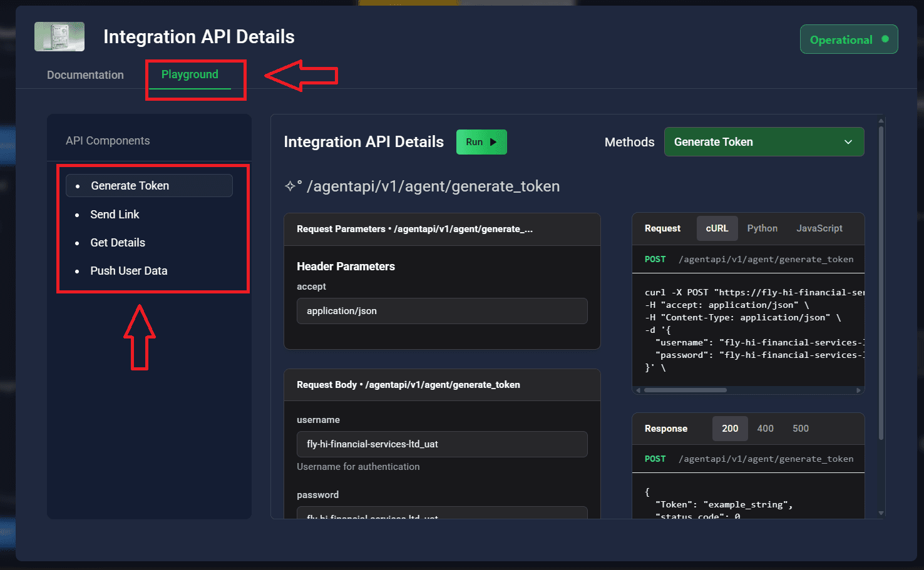Viewport: 924px width, 570px height.
Task: Select Get Details component
Action: (x=118, y=243)
